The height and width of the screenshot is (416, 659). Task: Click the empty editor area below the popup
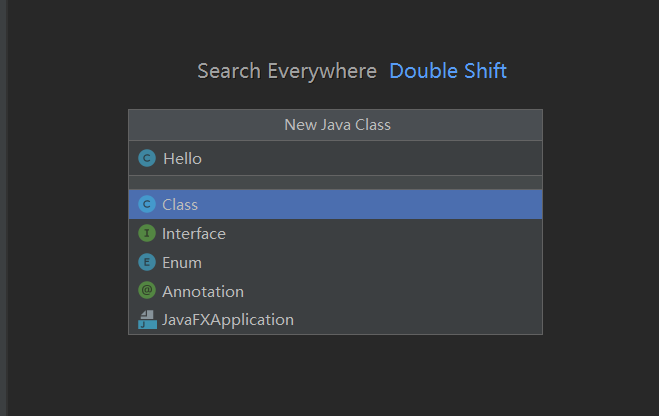point(335,375)
